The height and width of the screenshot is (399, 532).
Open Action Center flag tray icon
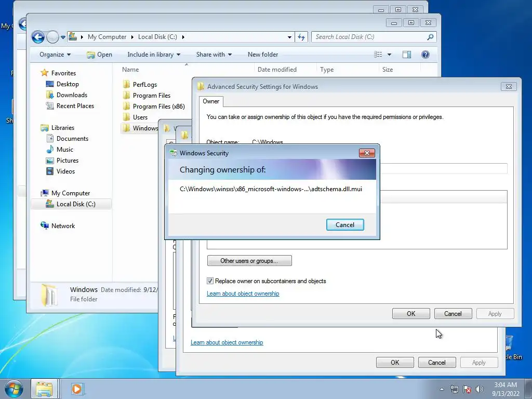467,389
